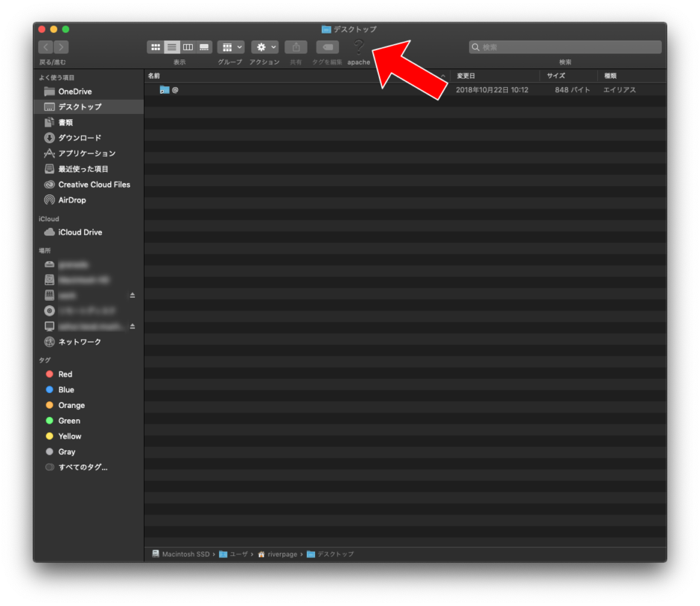Click riverpage in the path bar
The height and width of the screenshot is (606, 700).
(x=281, y=554)
